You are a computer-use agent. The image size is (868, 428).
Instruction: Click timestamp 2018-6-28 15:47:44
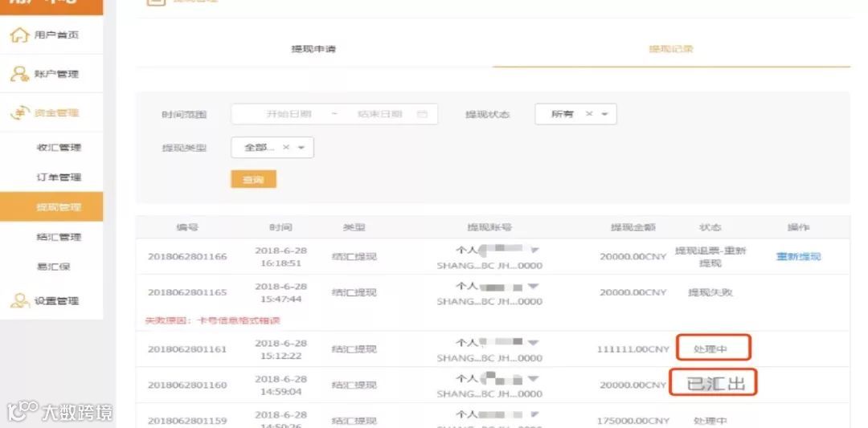click(280, 292)
